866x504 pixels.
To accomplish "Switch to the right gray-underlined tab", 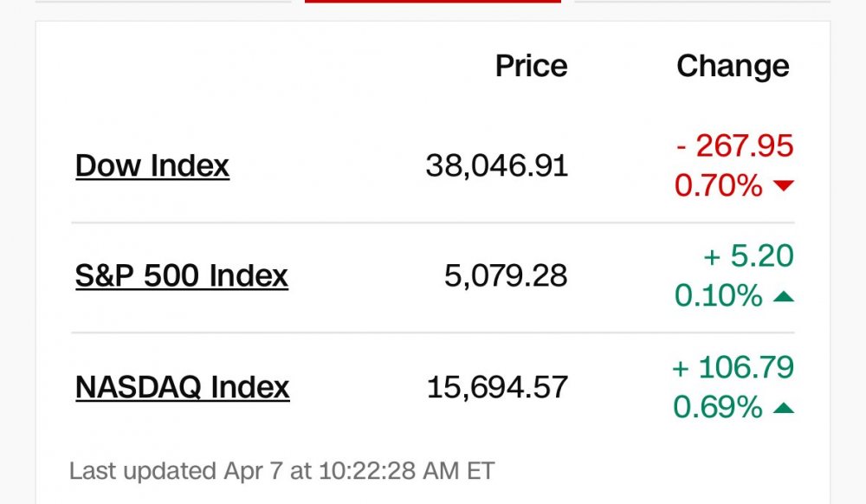I will [702, 2].
